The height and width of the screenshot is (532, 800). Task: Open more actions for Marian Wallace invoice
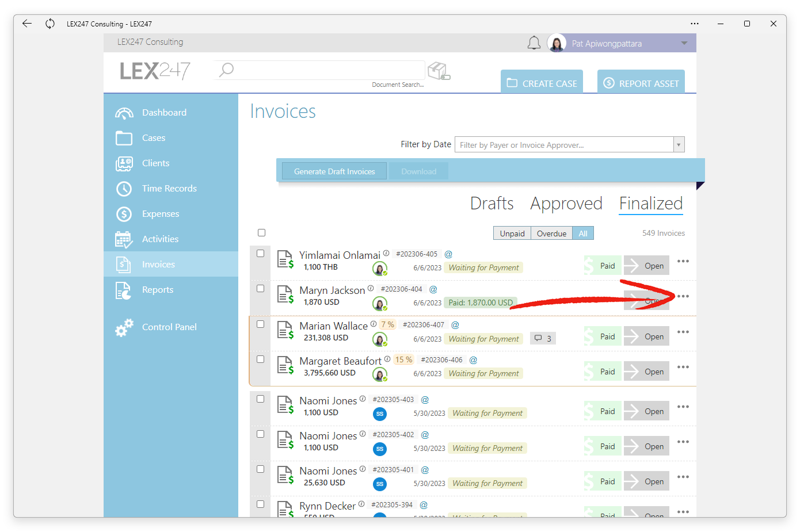(x=683, y=332)
